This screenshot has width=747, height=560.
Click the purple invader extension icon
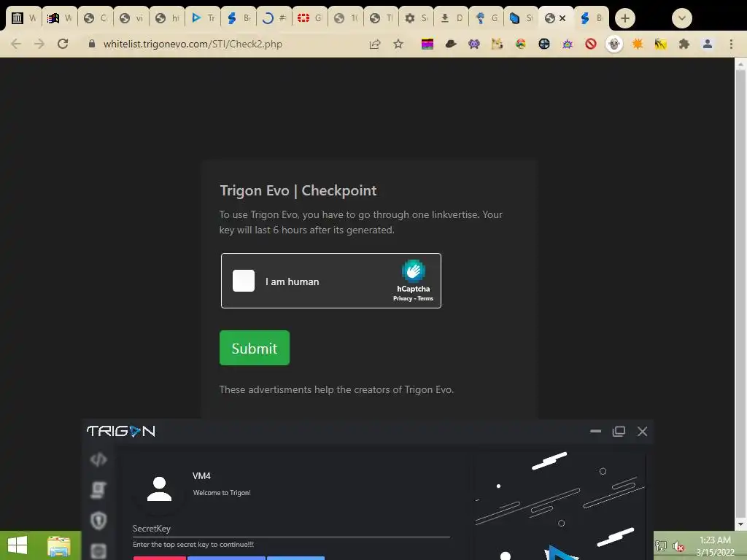(474, 44)
